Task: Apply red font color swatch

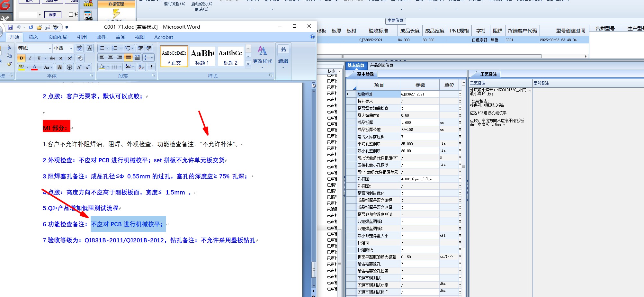Action: tap(34, 67)
